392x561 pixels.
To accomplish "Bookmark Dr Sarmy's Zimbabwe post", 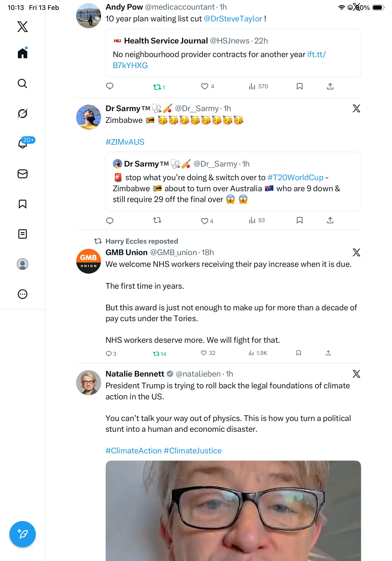I will click(299, 220).
